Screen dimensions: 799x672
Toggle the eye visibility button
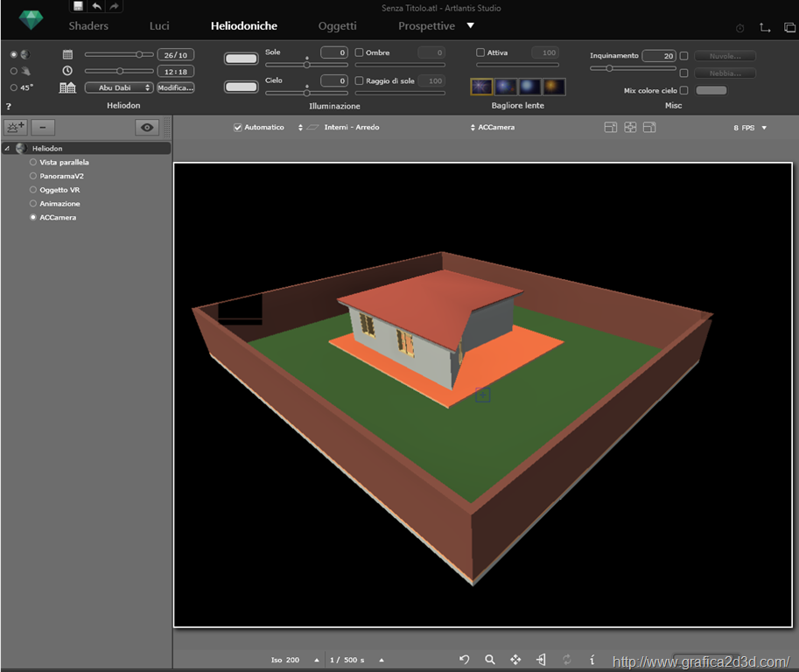coord(147,127)
